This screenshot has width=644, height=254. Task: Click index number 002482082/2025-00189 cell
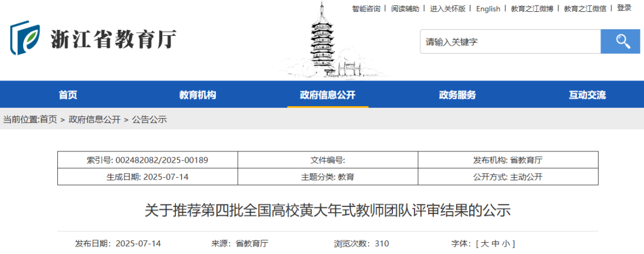click(x=147, y=160)
